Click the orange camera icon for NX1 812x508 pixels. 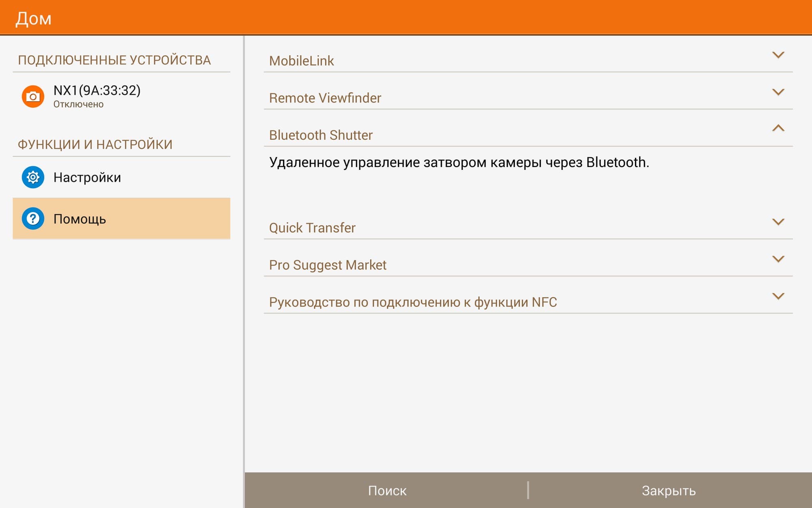[x=33, y=96]
